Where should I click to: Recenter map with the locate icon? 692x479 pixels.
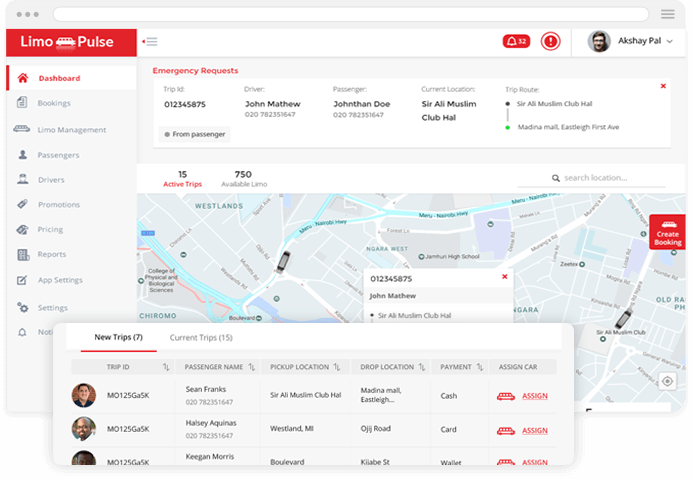667,381
